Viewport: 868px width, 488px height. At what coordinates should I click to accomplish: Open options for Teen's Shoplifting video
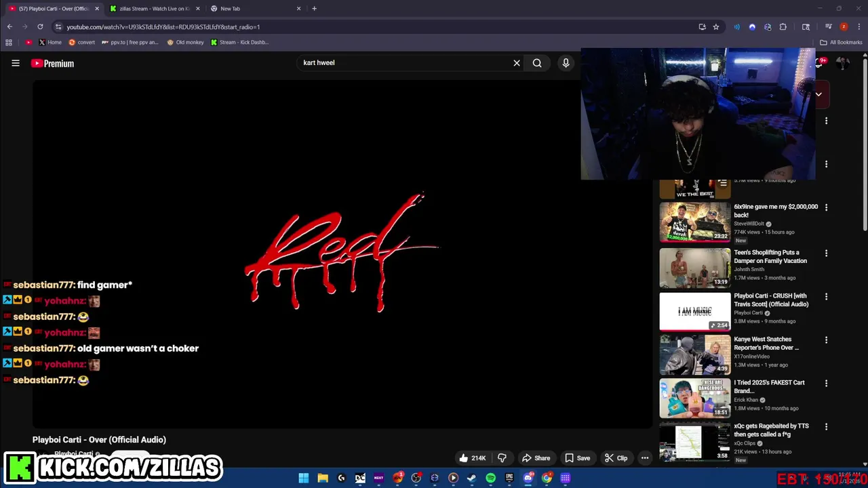tap(826, 253)
